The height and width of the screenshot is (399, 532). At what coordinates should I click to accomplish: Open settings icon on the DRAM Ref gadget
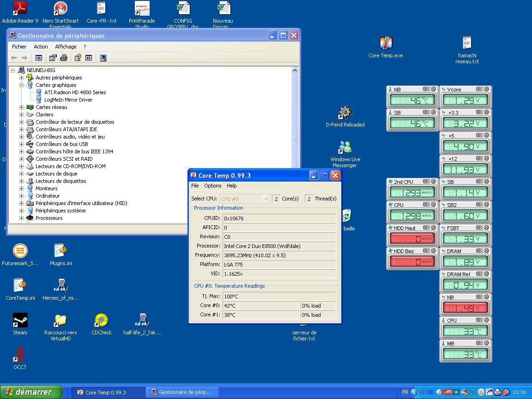click(479, 273)
